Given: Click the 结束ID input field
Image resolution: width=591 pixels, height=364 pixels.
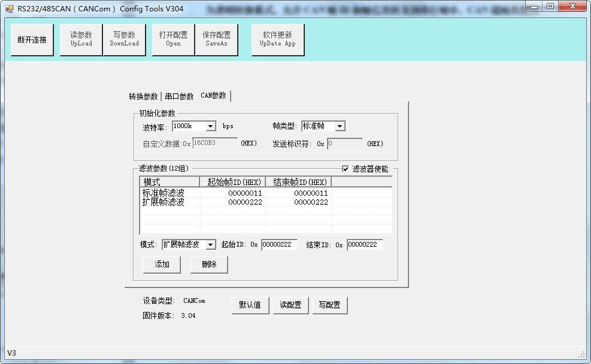Looking at the screenshot, I should [364, 245].
